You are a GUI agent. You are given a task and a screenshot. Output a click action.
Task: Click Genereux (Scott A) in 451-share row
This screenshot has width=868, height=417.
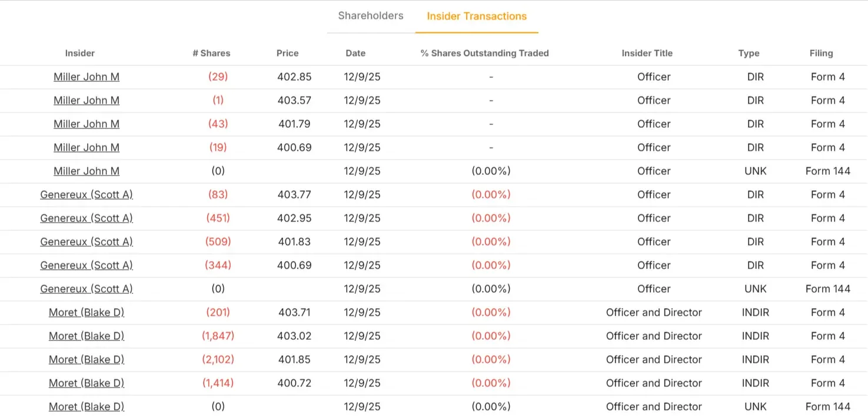pyautogui.click(x=87, y=219)
